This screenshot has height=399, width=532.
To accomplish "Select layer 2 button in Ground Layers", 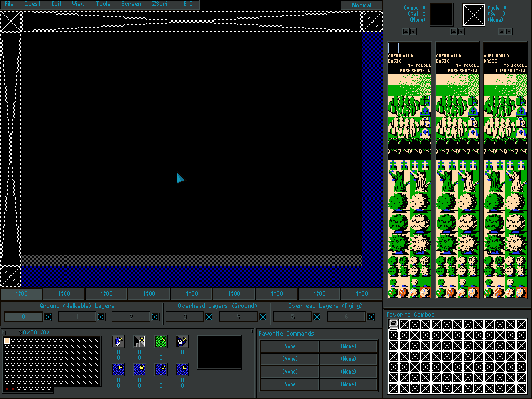I will (x=131, y=317).
